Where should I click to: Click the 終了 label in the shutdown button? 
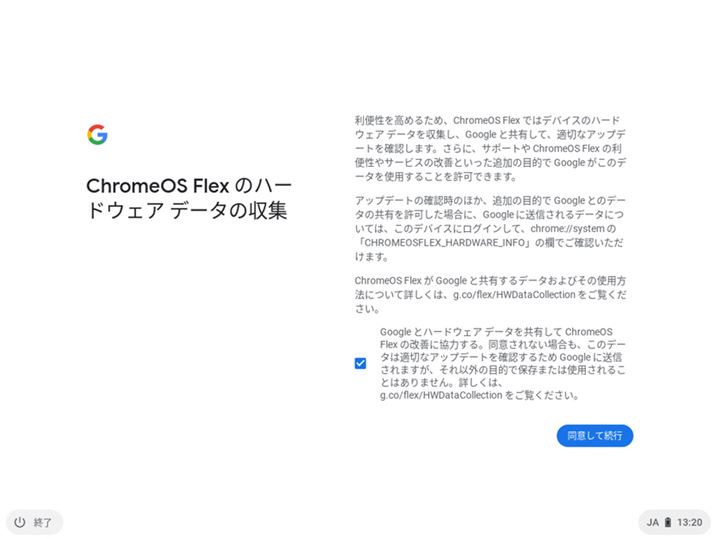(x=43, y=522)
